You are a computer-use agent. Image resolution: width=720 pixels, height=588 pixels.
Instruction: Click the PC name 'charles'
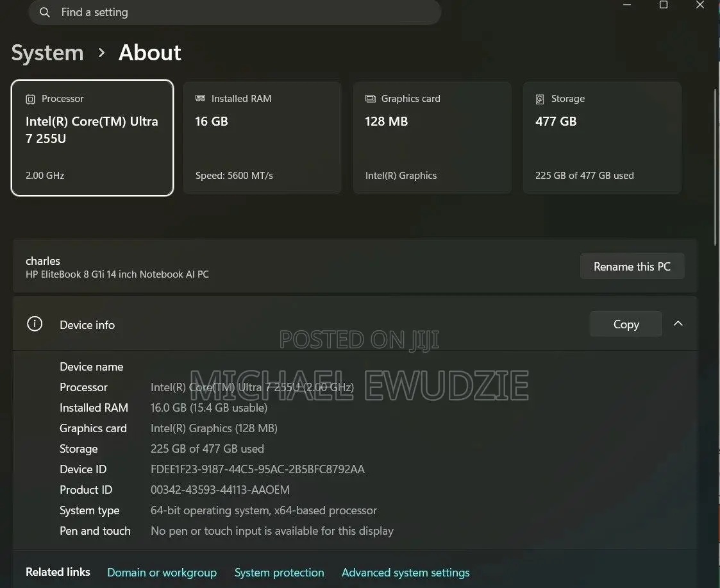(43, 261)
